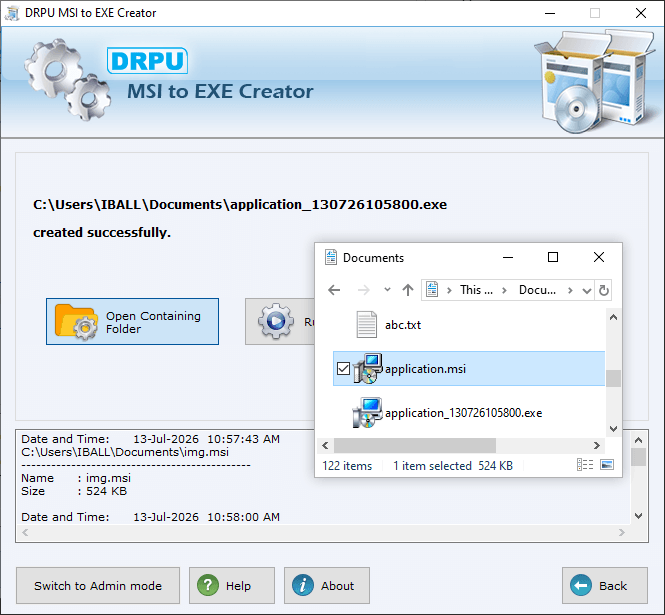Screen dimensions: 665x615
Task: Click the address bar document icon
Action: tap(432, 290)
